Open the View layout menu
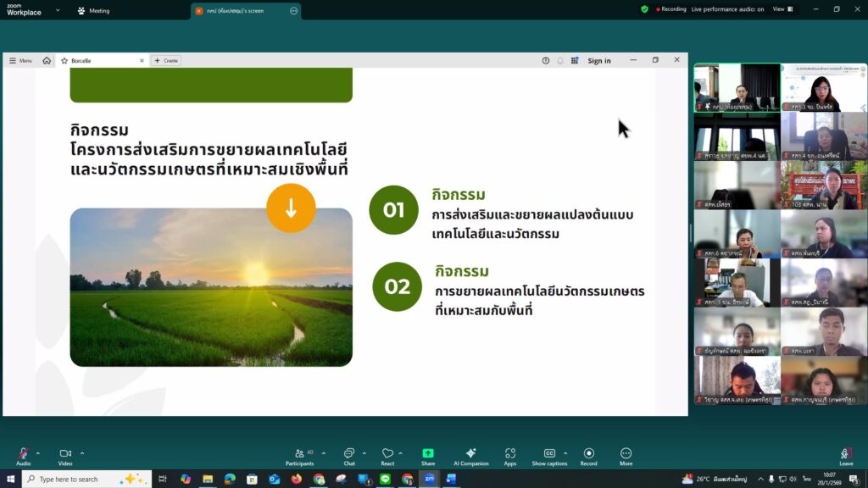The width and height of the screenshot is (868, 488). coord(782,9)
